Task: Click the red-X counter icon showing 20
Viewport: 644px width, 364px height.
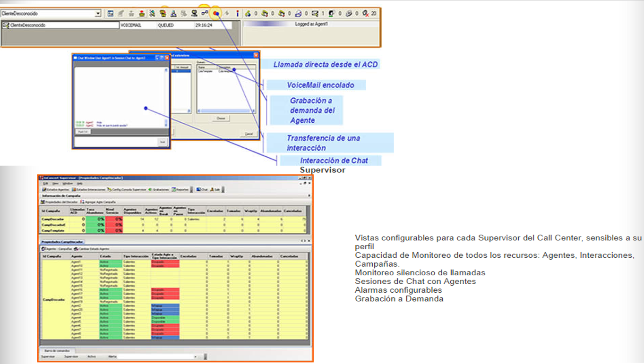Action: click(x=366, y=14)
